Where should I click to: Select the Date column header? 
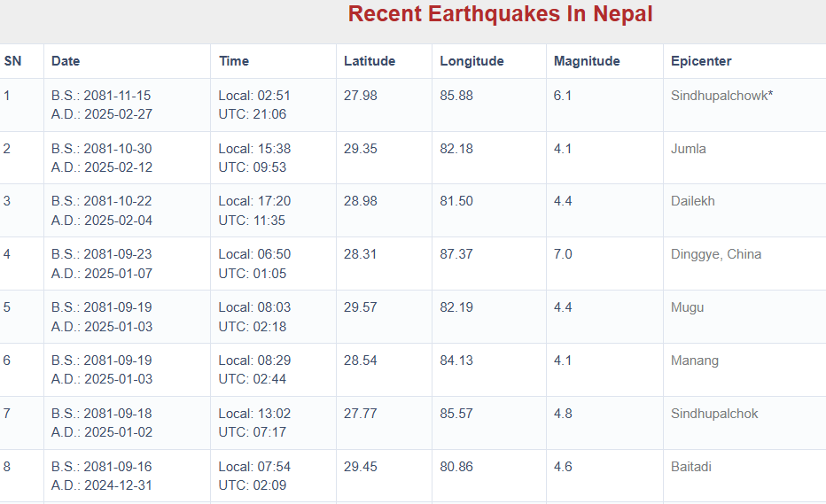66,61
